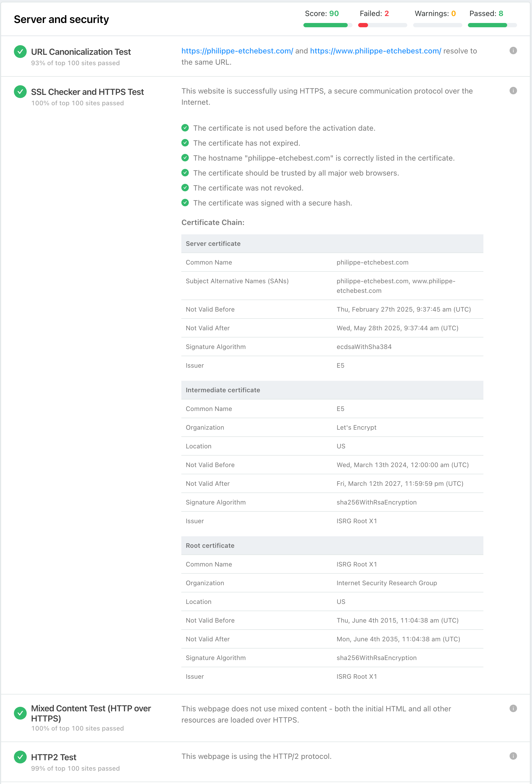Click the green check icon for SSL Checker and HTTPS Test
532x784 pixels.
[x=20, y=91]
